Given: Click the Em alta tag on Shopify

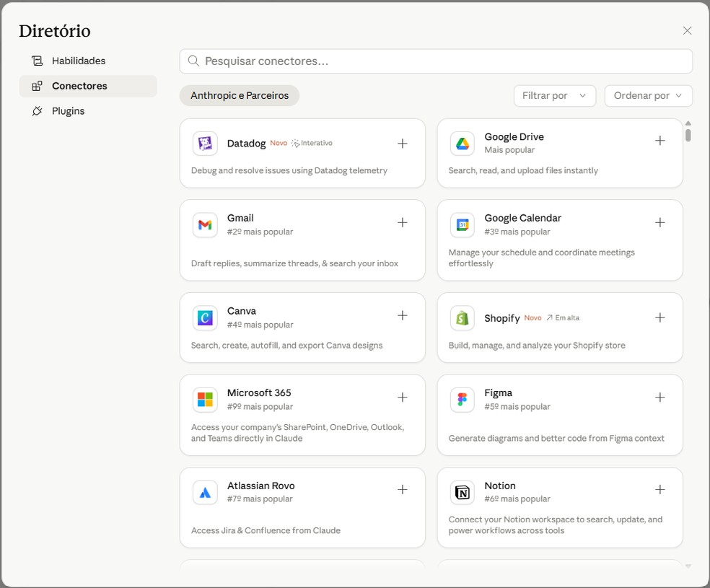Looking at the screenshot, I should coord(563,317).
